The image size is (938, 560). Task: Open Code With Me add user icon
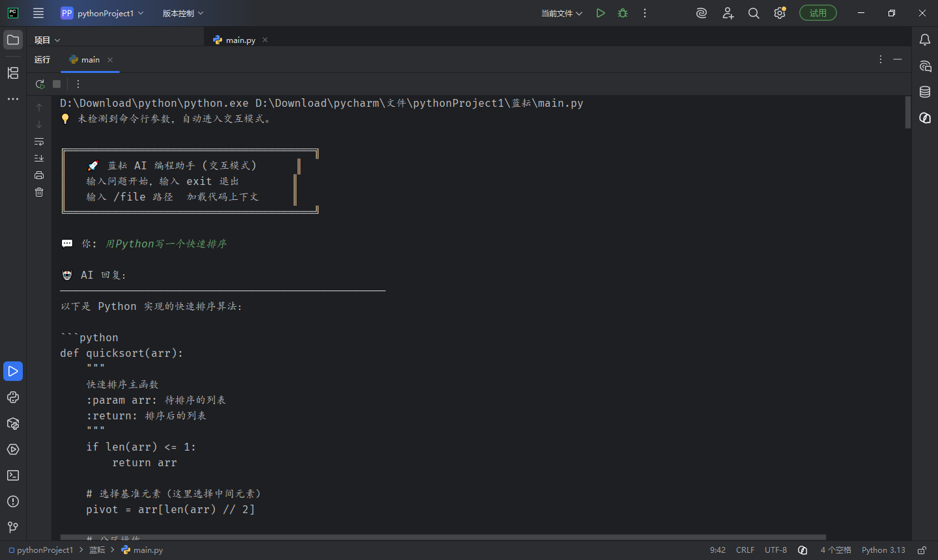[728, 13]
